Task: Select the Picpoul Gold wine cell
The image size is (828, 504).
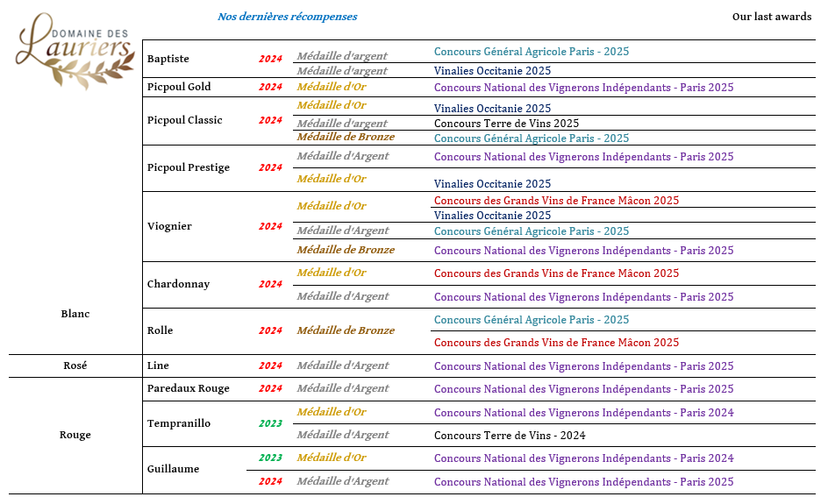Action: click(x=179, y=87)
